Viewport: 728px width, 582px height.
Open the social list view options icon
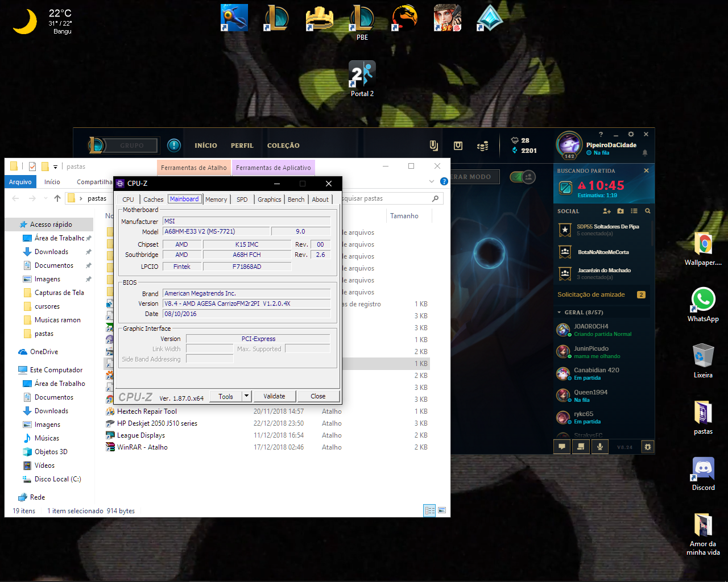[x=634, y=211]
